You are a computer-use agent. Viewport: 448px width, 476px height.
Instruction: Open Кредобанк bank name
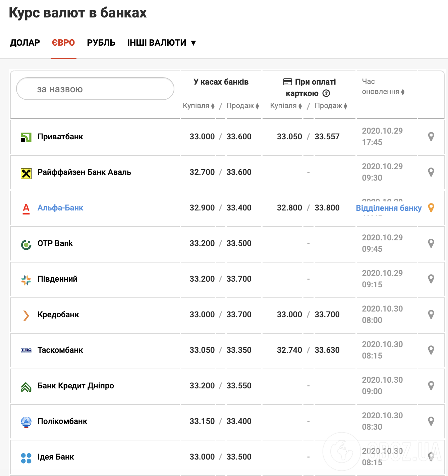pos(58,315)
